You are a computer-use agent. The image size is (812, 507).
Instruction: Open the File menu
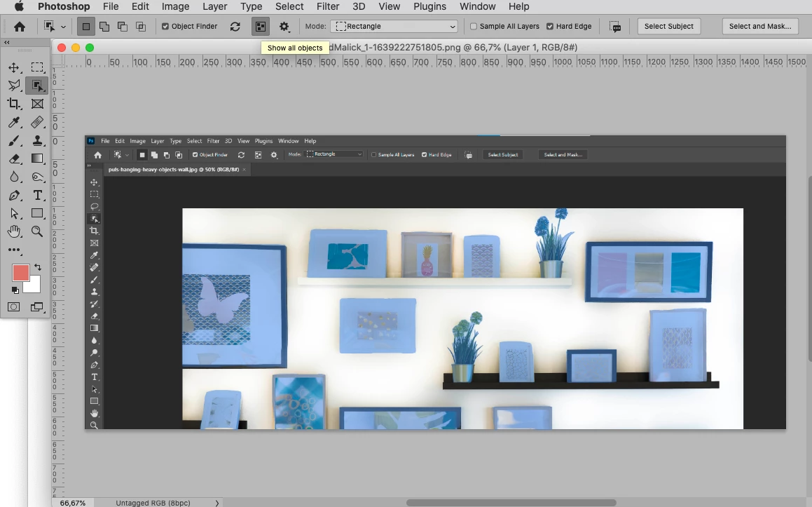click(x=111, y=7)
